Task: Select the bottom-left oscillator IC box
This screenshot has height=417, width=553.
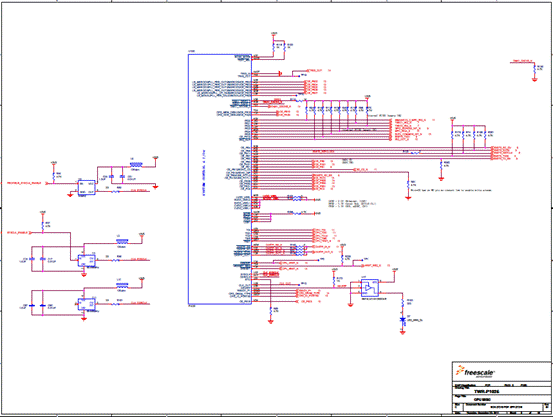Action: pyautogui.click(x=86, y=304)
